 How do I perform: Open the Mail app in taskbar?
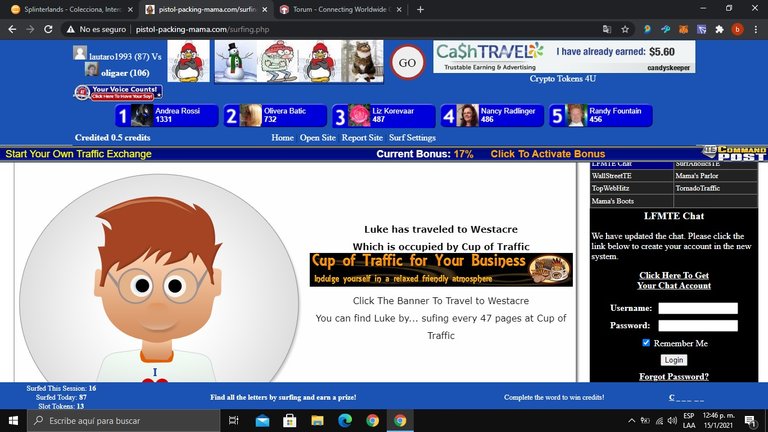(x=263, y=420)
